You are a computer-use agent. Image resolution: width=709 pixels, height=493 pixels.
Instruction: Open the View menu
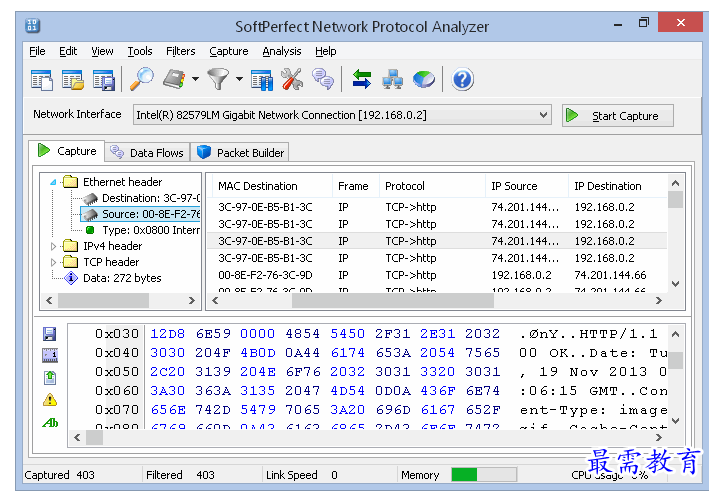102,51
